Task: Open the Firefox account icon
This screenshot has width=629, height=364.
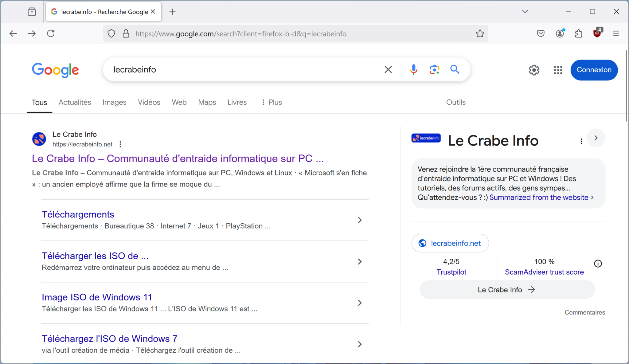Action: [x=560, y=33]
